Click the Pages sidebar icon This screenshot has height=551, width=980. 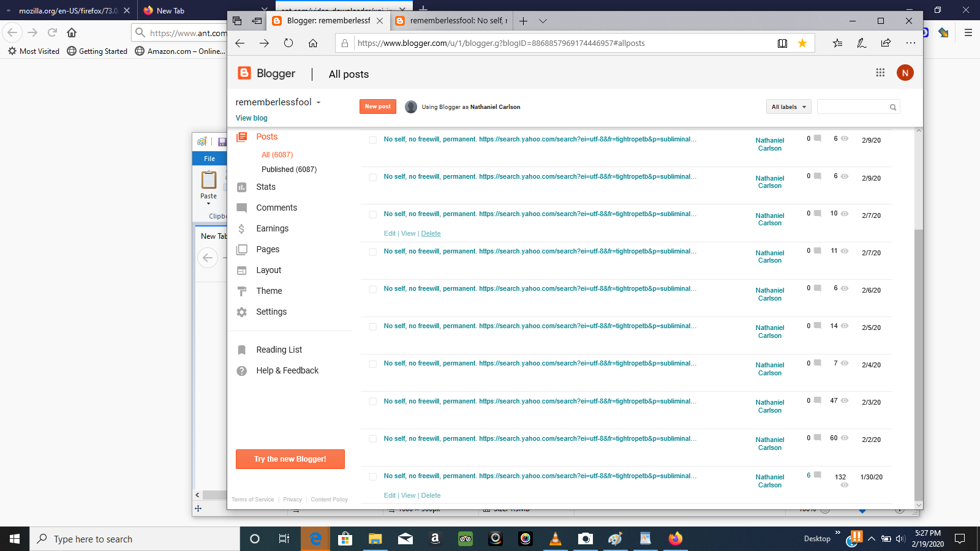[242, 249]
